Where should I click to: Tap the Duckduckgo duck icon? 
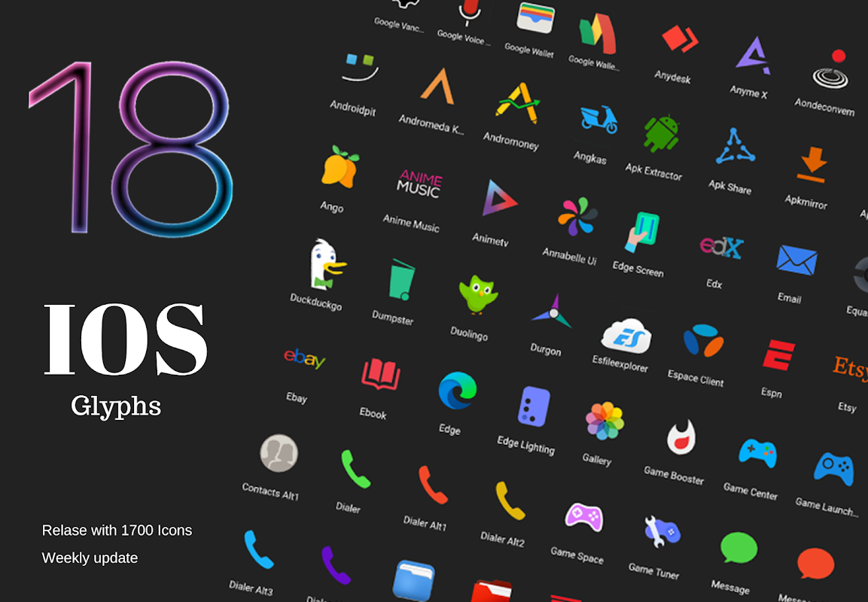pos(327,264)
